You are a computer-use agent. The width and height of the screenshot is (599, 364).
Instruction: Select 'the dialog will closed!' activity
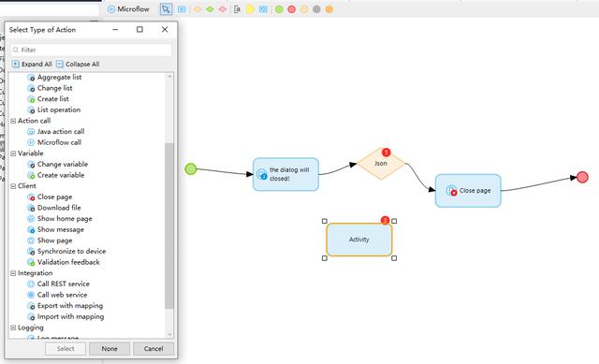pos(285,174)
